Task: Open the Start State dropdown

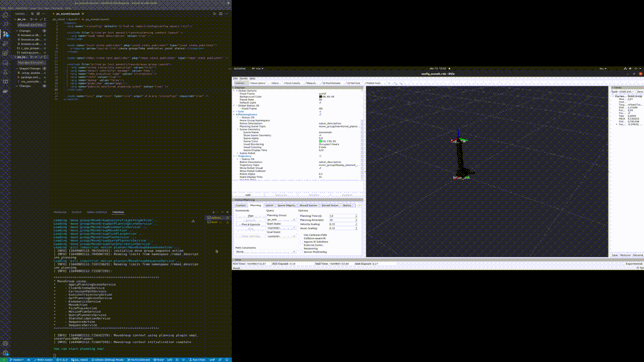Action: [x=282, y=228]
